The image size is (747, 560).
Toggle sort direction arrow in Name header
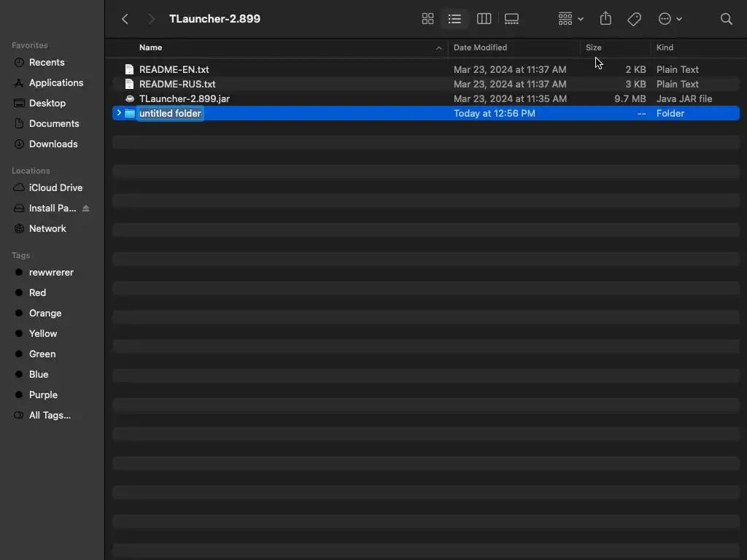coord(438,48)
